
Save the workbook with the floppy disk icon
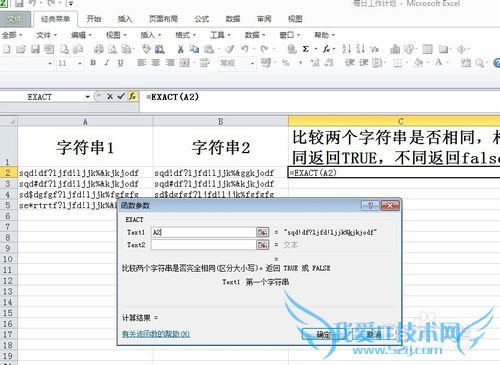point(35,49)
